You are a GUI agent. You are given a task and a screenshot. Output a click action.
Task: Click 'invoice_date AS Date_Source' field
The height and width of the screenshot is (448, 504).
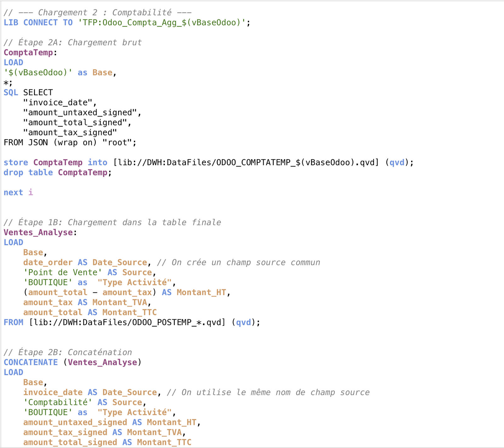click(90, 392)
